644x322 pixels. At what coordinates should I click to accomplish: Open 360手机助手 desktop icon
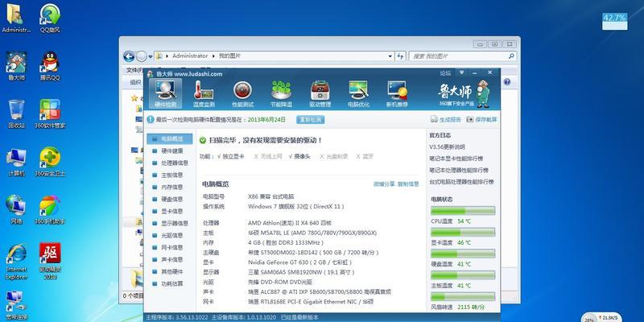[50, 209]
